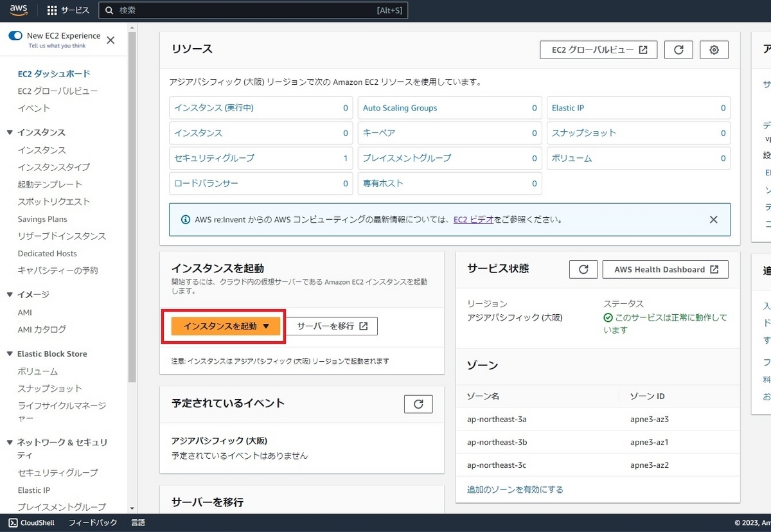Select ap-northeast-3c zone name
The height and width of the screenshot is (532, 771).
[497, 465]
